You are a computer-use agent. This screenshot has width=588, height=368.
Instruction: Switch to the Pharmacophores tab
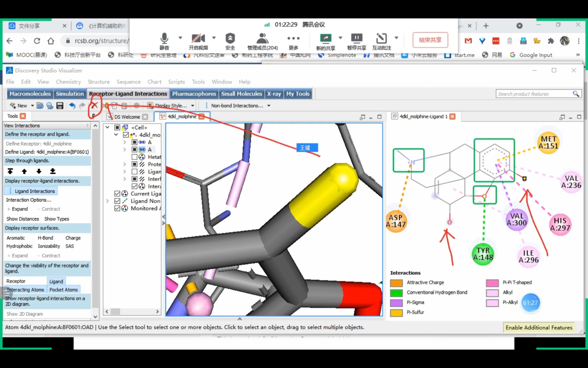coord(194,94)
